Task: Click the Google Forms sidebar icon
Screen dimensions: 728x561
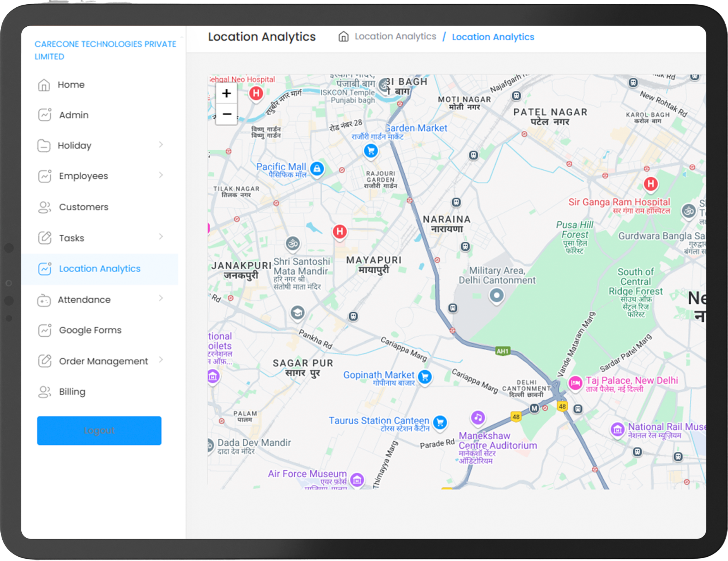Action: 45,330
